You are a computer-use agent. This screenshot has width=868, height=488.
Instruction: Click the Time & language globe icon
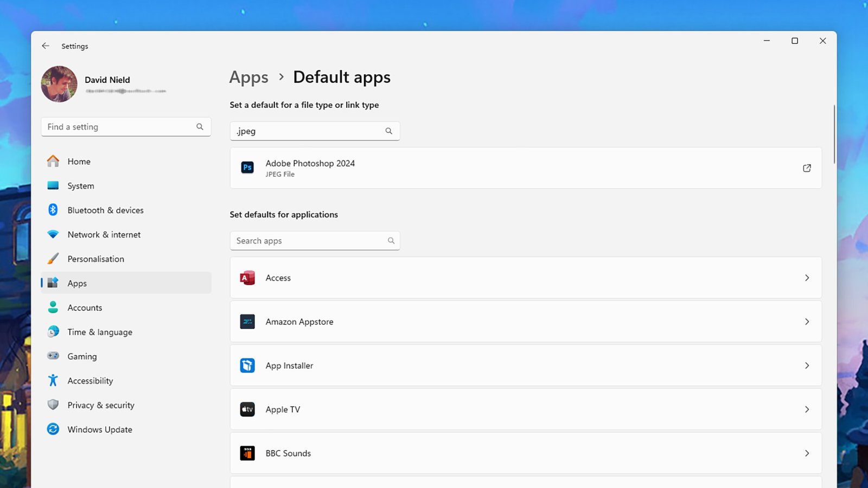53,331
